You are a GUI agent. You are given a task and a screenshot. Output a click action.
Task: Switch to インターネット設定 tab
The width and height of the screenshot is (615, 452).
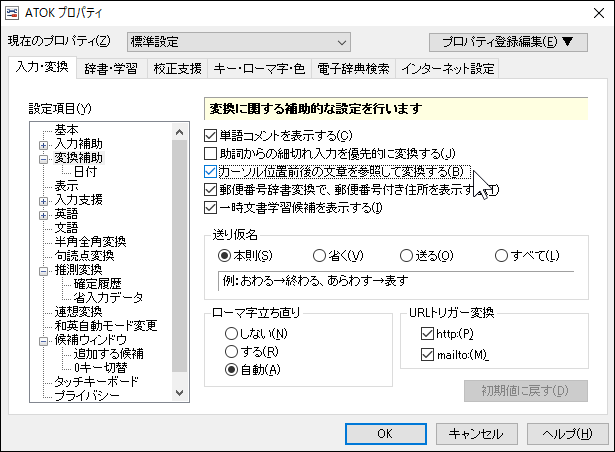(x=448, y=69)
